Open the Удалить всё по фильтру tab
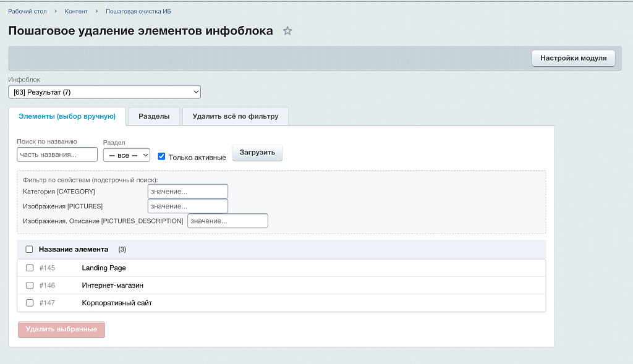The width and height of the screenshot is (633, 364). pyautogui.click(x=236, y=116)
